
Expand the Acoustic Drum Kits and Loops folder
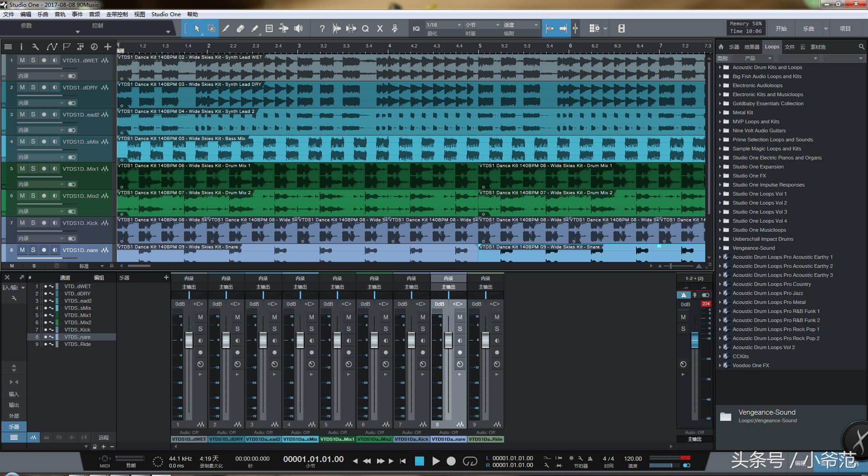pos(720,67)
